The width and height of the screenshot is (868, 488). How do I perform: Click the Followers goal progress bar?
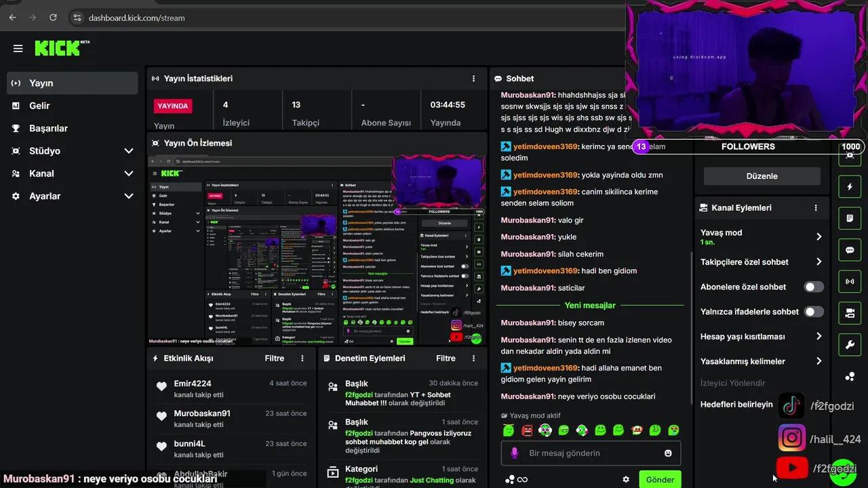pyautogui.click(x=748, y=146)
